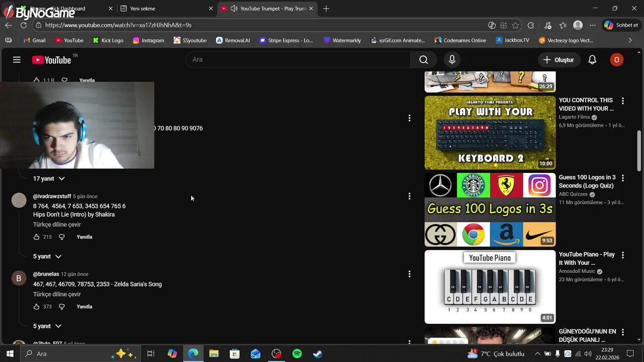
Task: Show more bookmarks with the chevron
Action: (x=630, y=40)
